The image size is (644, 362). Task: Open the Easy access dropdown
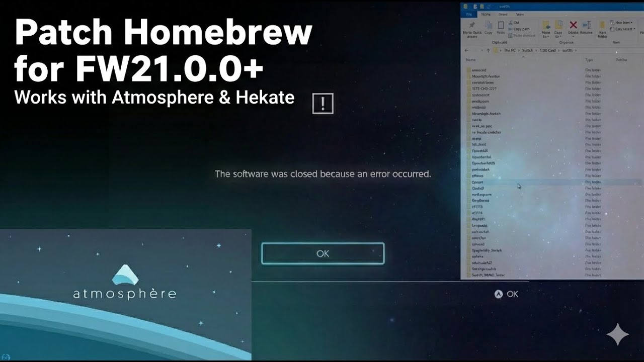coord(623,29)
